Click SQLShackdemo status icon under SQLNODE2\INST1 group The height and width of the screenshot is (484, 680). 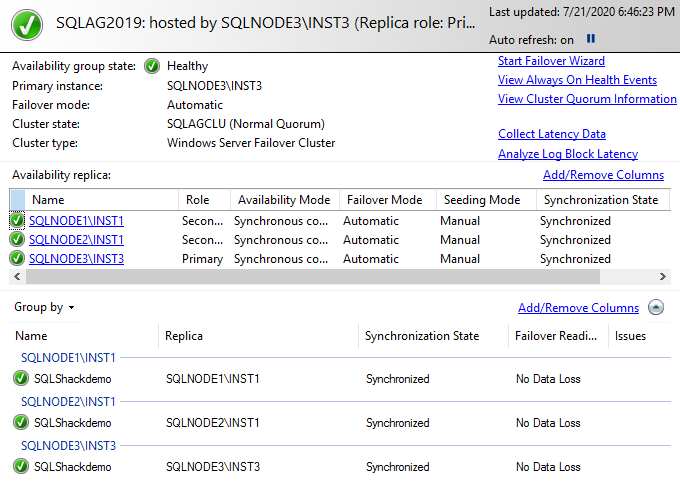point(21,423)
